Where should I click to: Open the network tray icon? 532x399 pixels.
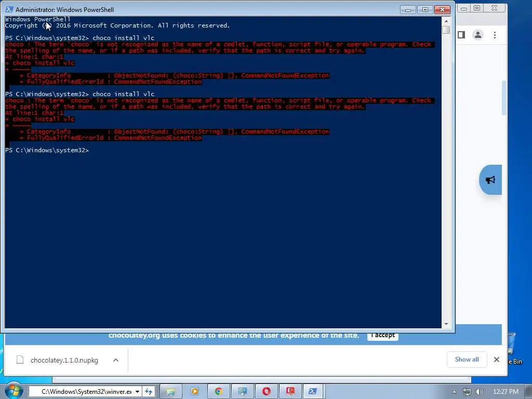point(467,392)
